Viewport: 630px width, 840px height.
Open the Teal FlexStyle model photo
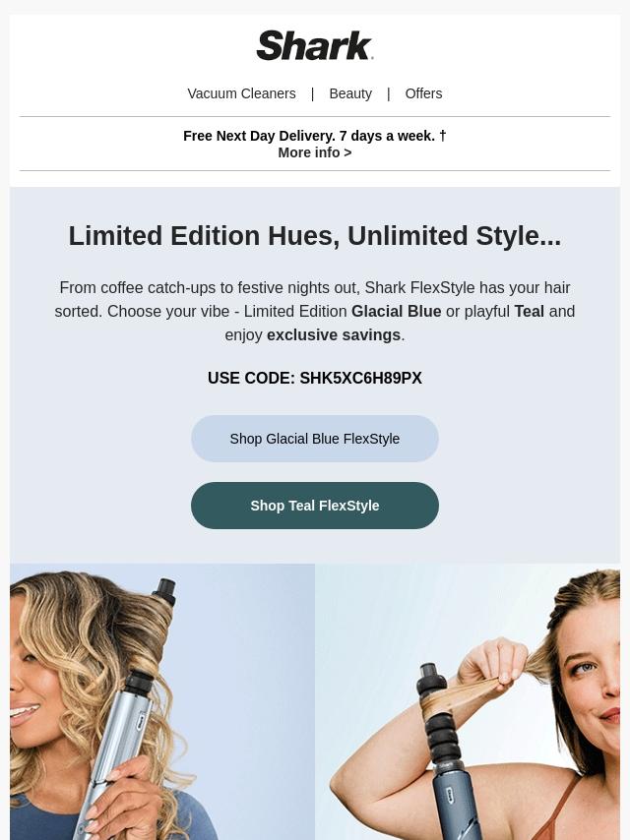click(468, 701)
